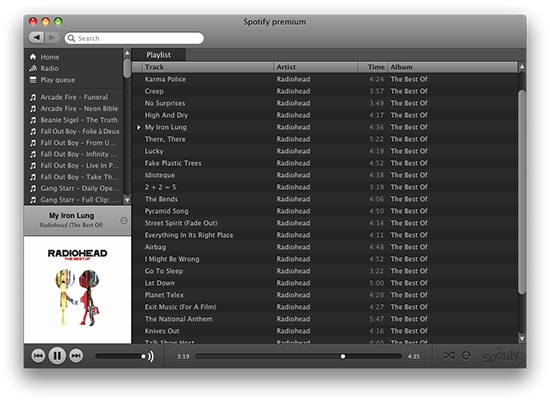Select Gang Starr – Full Clip playlist
The width and height of the screenshot is (550, 401).
(80, 200)
